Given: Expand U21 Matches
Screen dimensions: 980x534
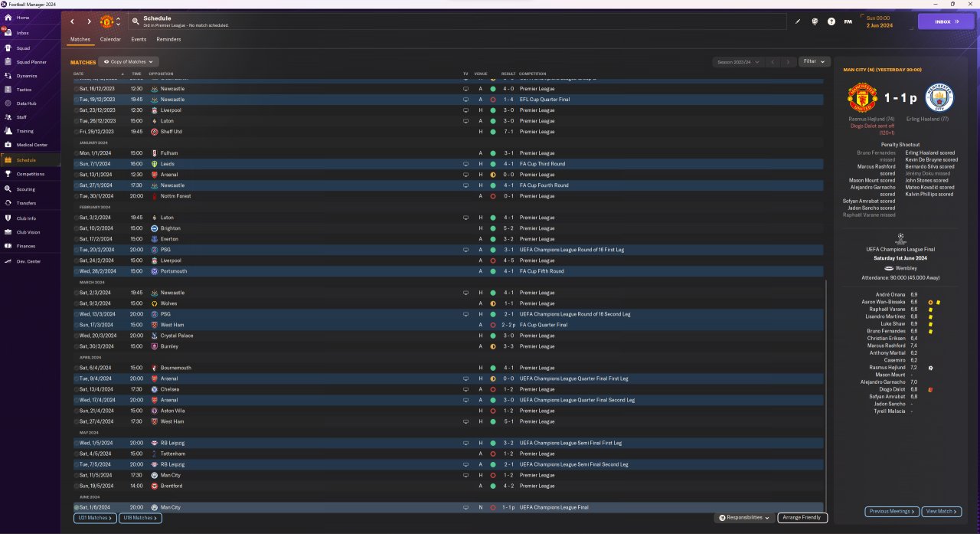Looking at the screenshot, I should 96,518.
